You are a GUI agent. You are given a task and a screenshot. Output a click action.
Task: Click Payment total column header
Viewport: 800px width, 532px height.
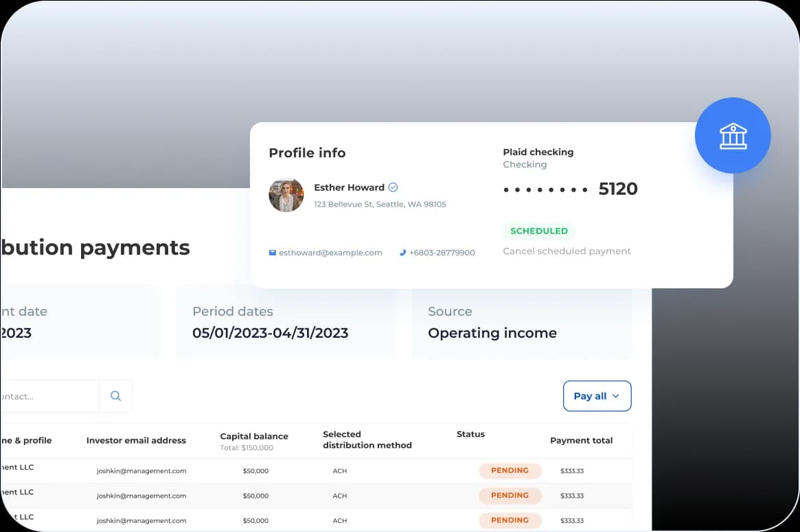581,441
